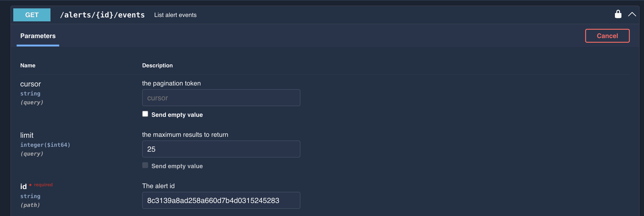This screenshot has width=644, height=216.
Task: Select the string type label under cursor
Action: [x=30, y=94]
